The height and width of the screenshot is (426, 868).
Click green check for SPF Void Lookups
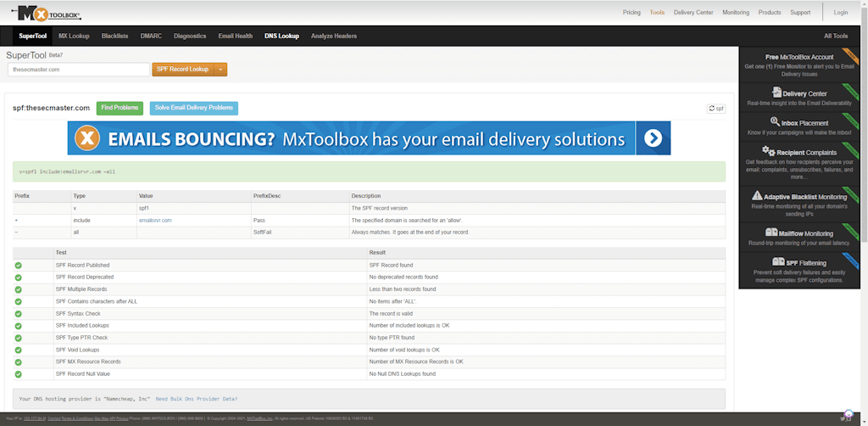tap(19, 350)
